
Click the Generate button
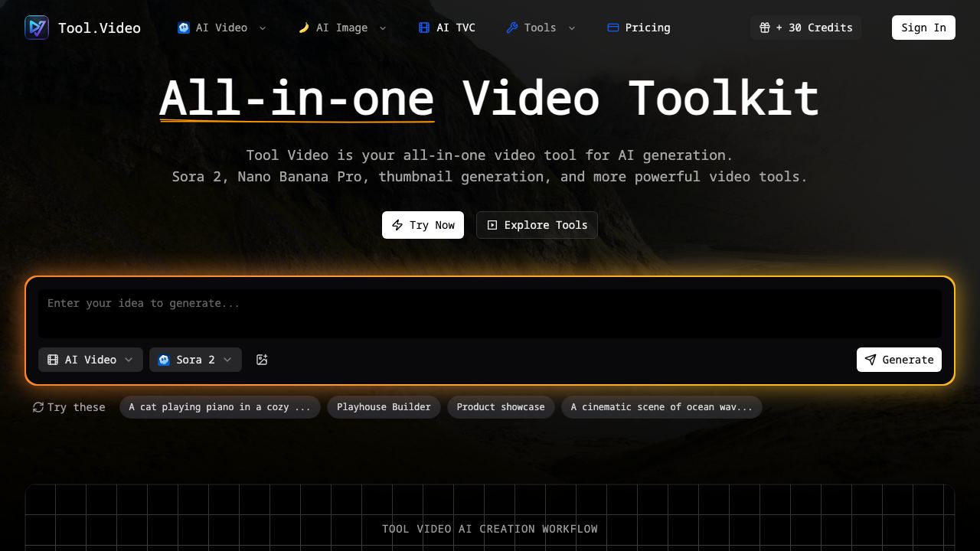pyautogui.click(x=899, y=360)
